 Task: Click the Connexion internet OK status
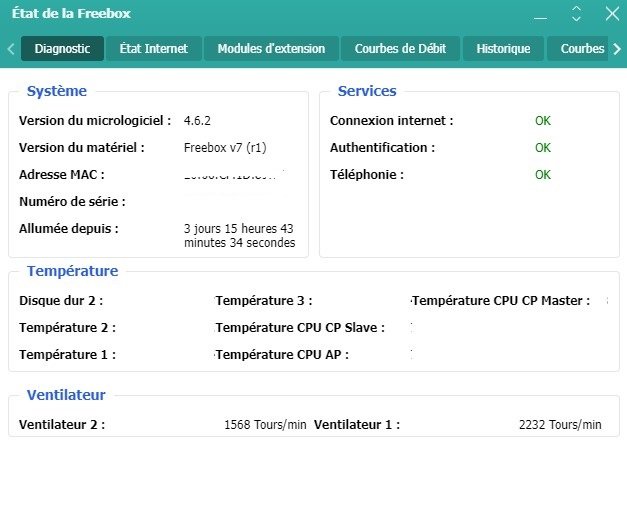[543, 121]
